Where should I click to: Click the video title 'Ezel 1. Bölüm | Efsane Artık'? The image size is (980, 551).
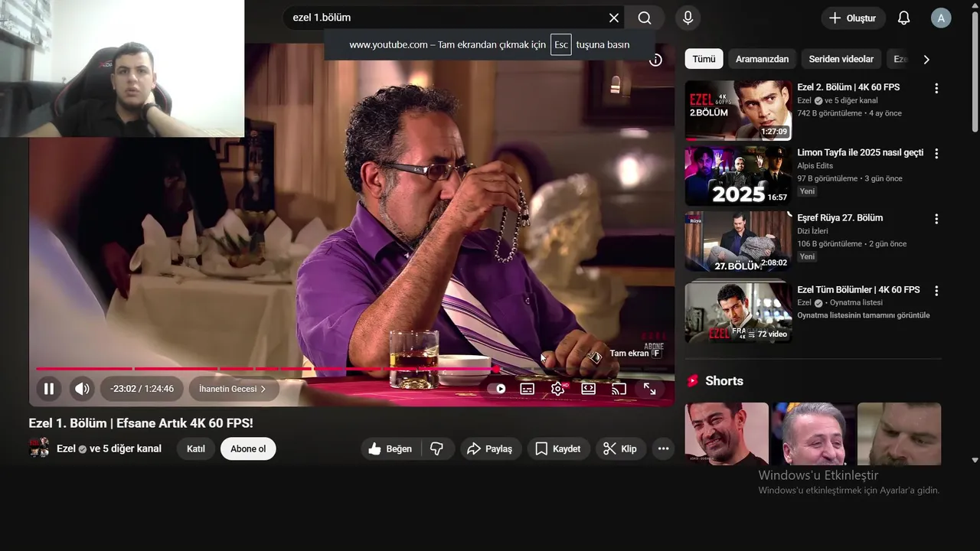141,423
